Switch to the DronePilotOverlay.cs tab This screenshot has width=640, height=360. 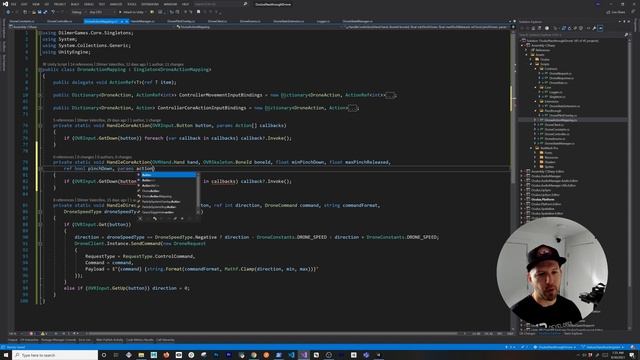tap(181, 21)
